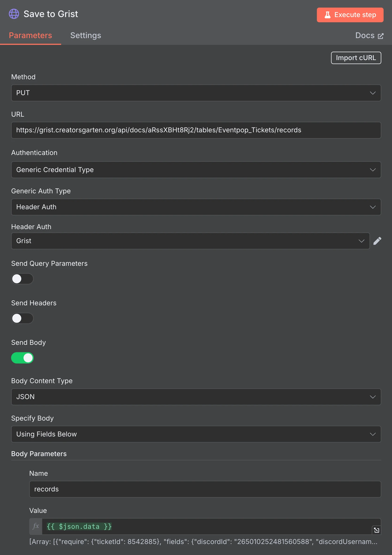
Task: Click the globe icon beside Save to Grist
Action: (14, 14)
